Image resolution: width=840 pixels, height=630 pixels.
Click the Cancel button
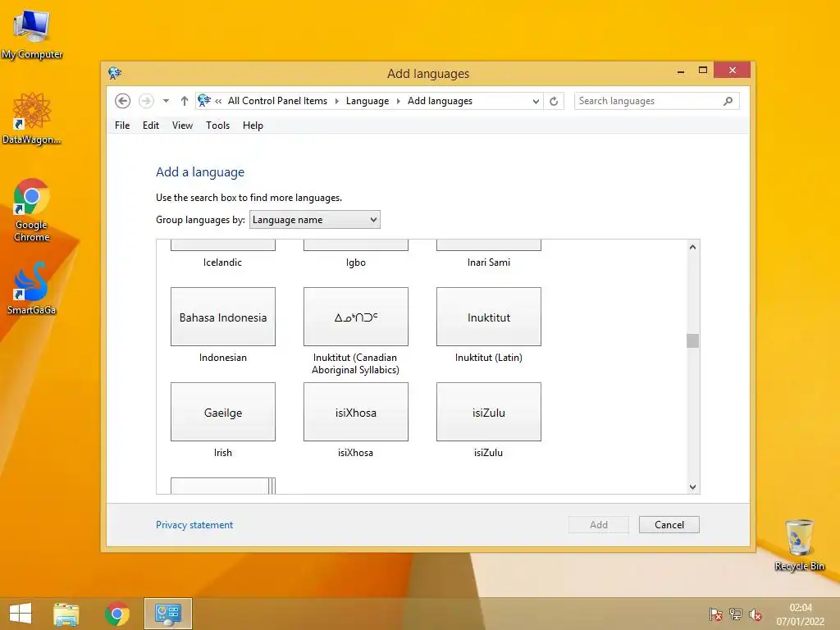[669, 525]
